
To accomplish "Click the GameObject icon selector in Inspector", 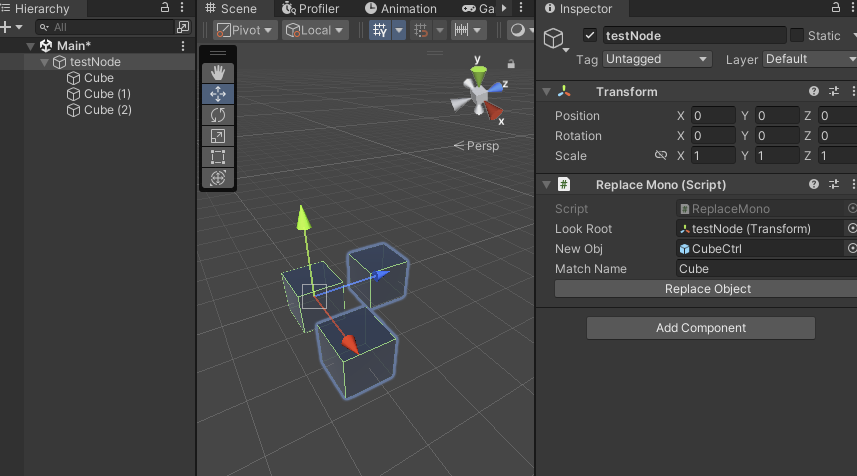I will click(x=556, y=39).
